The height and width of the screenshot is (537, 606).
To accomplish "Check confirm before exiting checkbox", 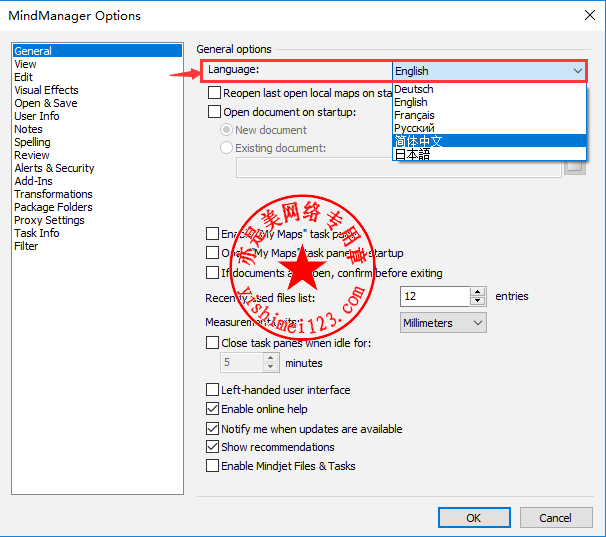I will click(x=212, y=273).
